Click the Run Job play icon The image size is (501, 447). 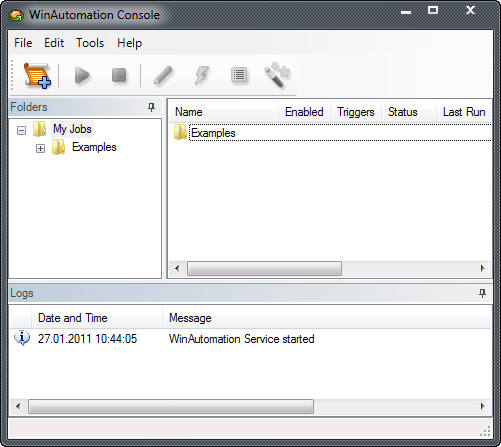coord(82,75)
